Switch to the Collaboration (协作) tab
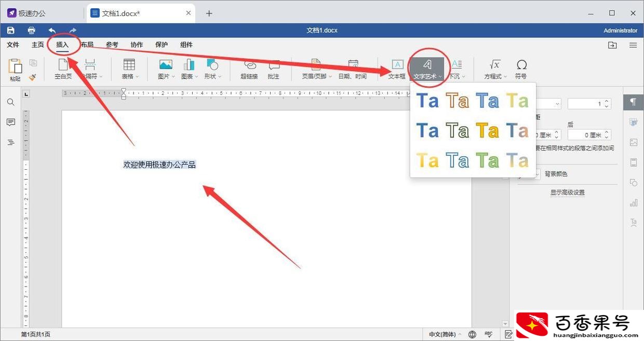This screenshot has height=341, width=644. (137, 45)
